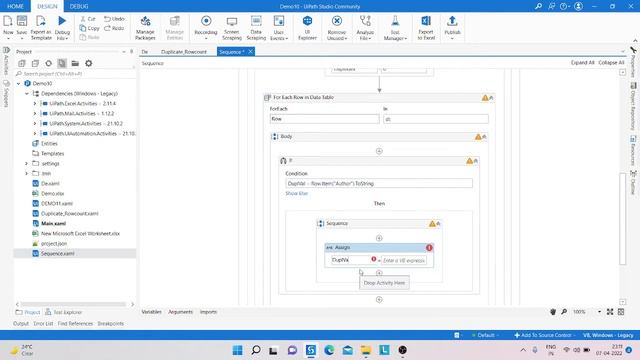Expand UiPath.Mail.Activities dependency

pos(35,113)
